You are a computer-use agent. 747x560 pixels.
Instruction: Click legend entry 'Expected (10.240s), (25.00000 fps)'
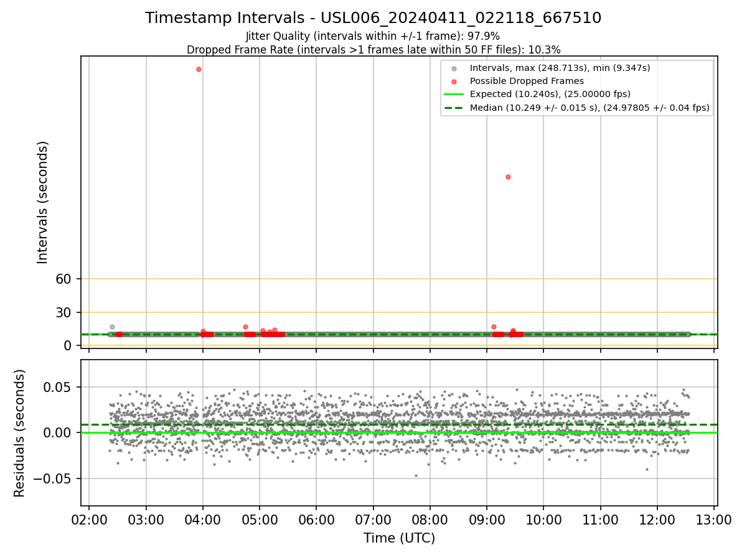pos(550,94)
